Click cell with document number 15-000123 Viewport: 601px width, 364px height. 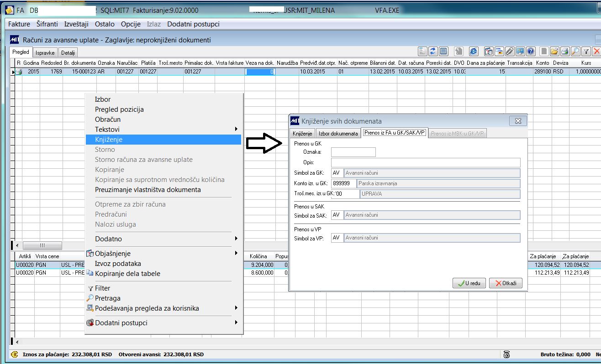pos(79,72)
